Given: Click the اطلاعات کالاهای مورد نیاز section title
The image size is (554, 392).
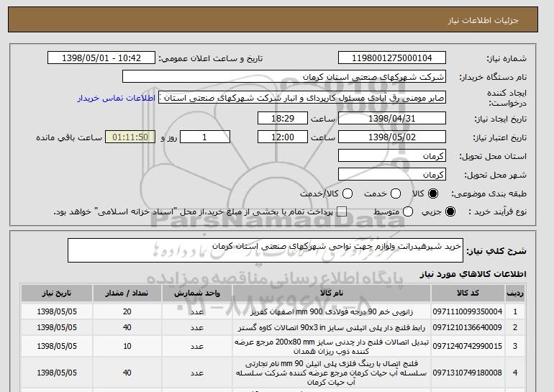Looking at the screenshot, I should tap(473, 274).
